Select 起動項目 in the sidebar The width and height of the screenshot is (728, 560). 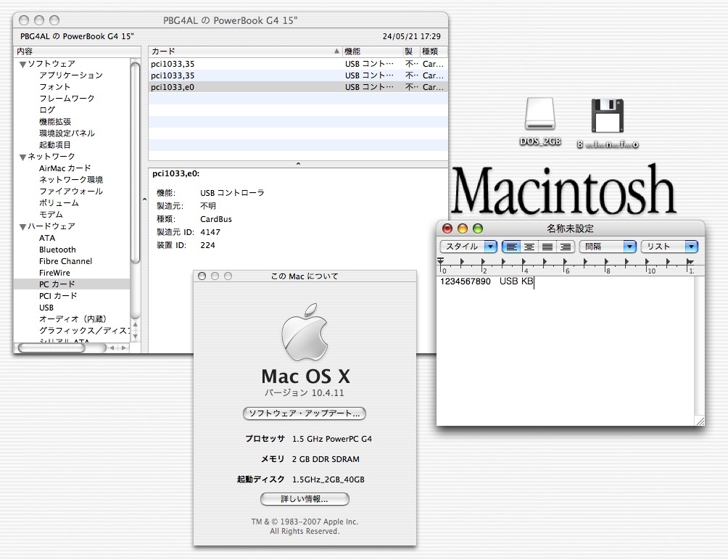click(55, 145)
